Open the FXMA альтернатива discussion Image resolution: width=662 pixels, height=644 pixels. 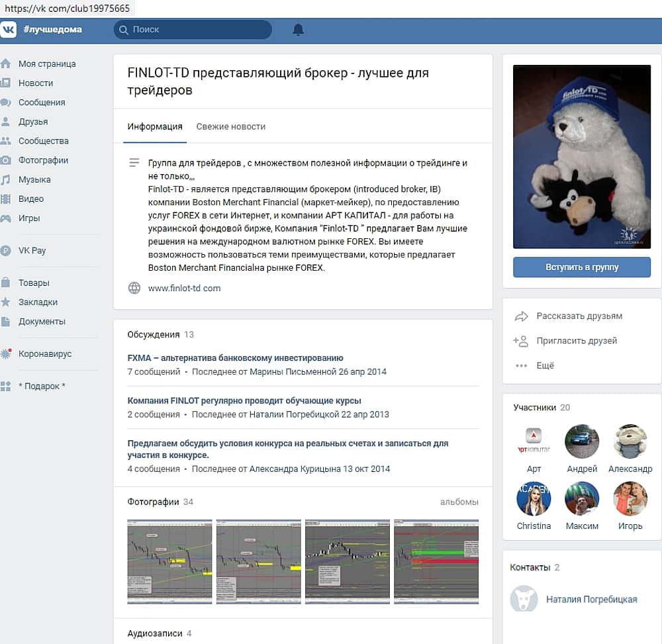tap(235, 358)
